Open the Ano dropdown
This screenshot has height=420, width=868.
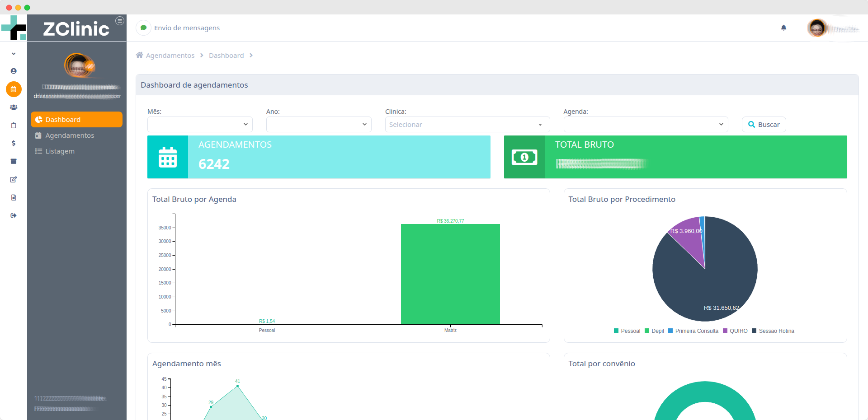coord(319,124)
